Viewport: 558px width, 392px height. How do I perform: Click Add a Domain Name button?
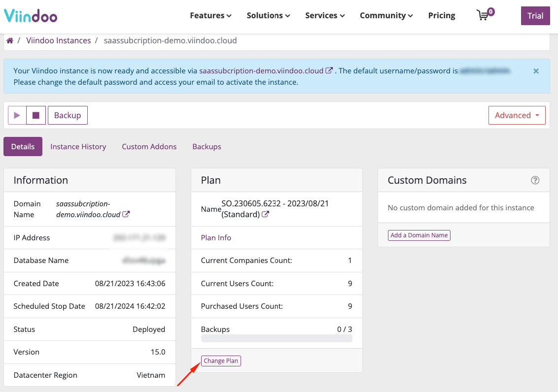(x=419, y=235)
